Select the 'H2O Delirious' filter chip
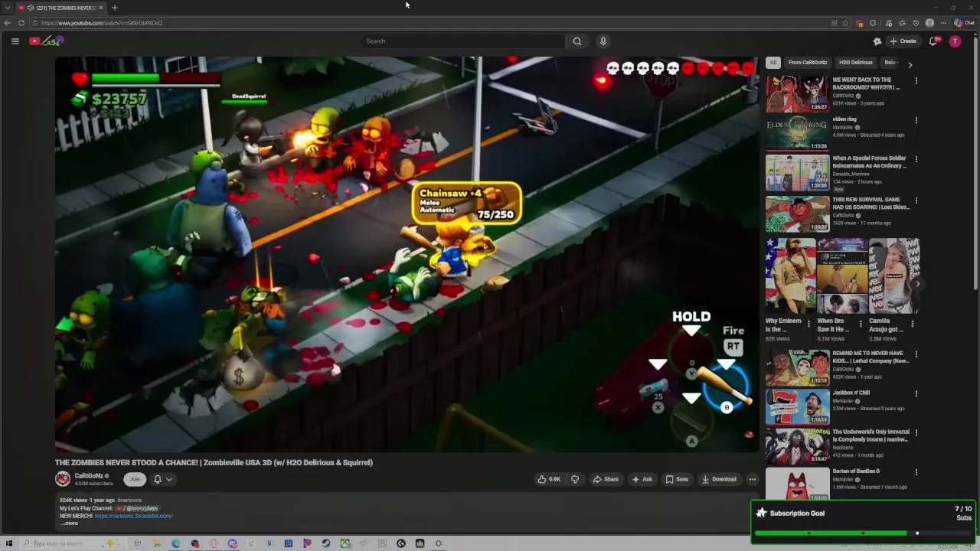Screen dimensions: 980x551 tap(855, 63)
